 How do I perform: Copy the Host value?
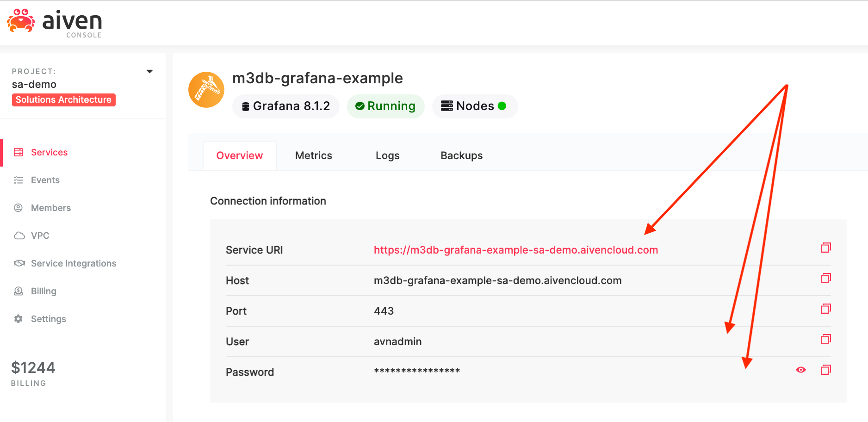(x=826, y=278)
